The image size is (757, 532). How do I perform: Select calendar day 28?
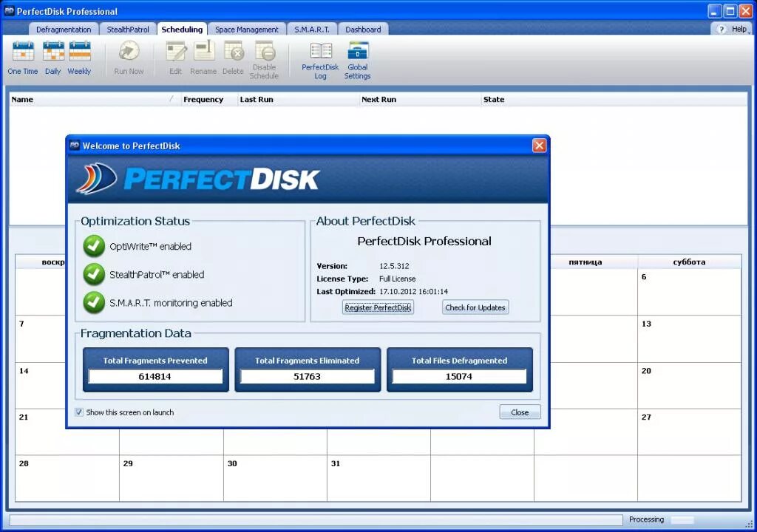(x=67, y=478)
